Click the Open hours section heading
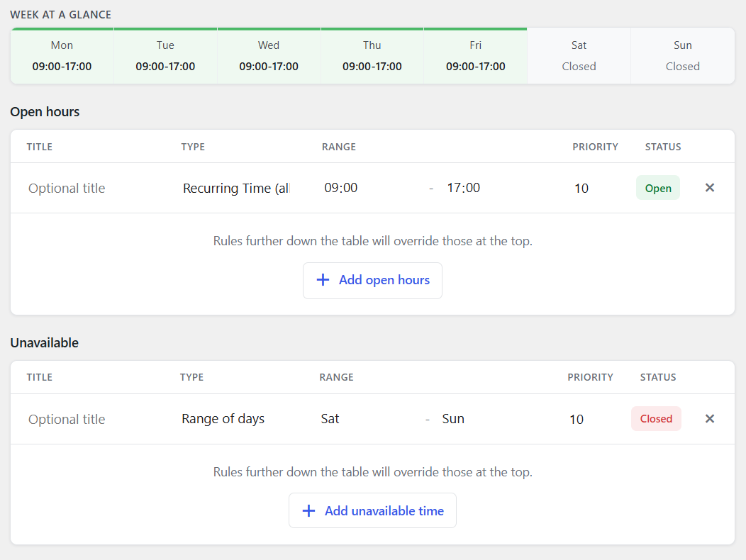The image size is (746, 560). click(45, 112)
